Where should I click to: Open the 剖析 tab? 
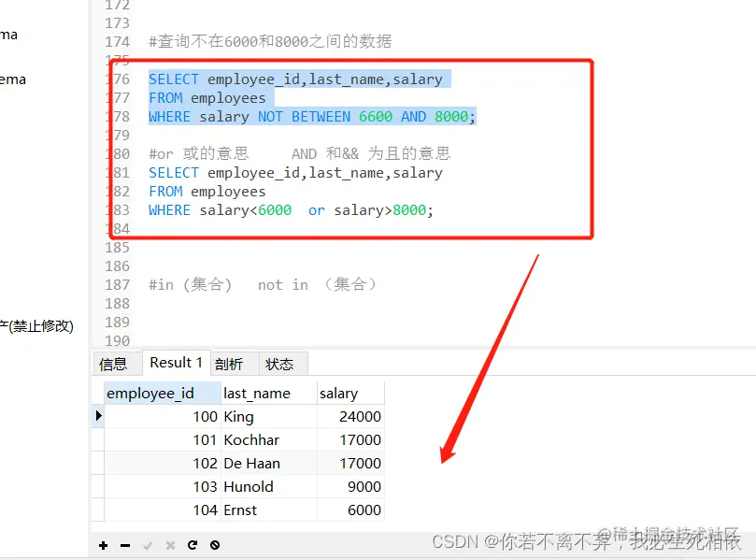tap(232, 363)
